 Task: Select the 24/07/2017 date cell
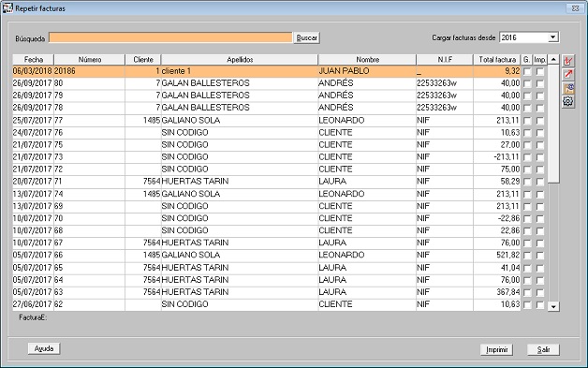(x=32, y=132)
